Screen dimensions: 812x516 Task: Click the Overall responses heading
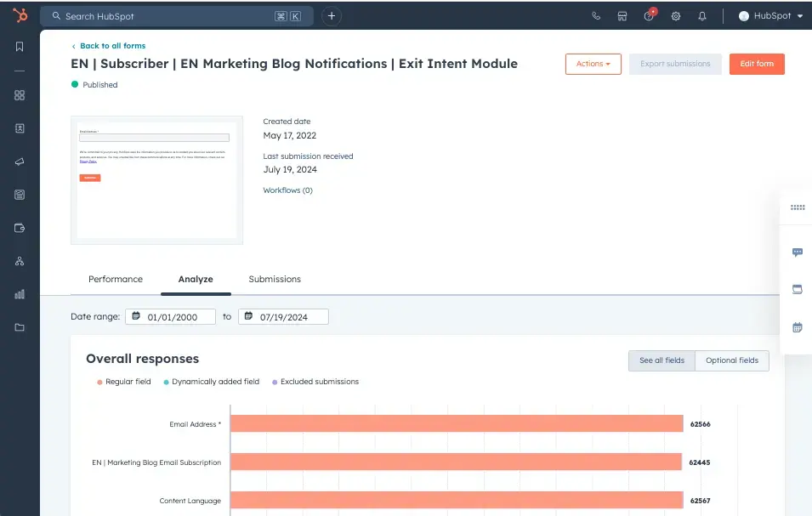coord(142,359)
